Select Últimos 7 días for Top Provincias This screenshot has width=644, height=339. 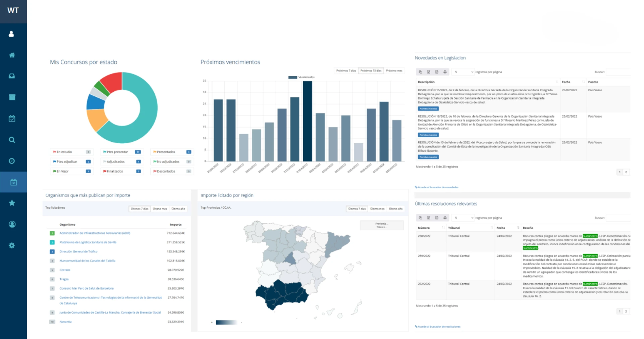[357, 209]
